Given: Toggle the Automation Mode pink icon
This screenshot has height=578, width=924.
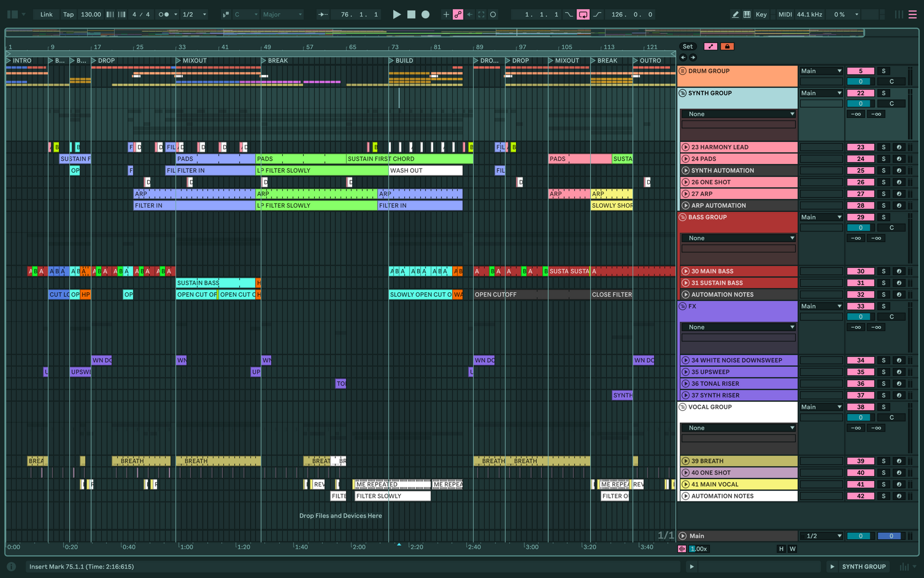Looking at the screenshot, I should 710,46.
